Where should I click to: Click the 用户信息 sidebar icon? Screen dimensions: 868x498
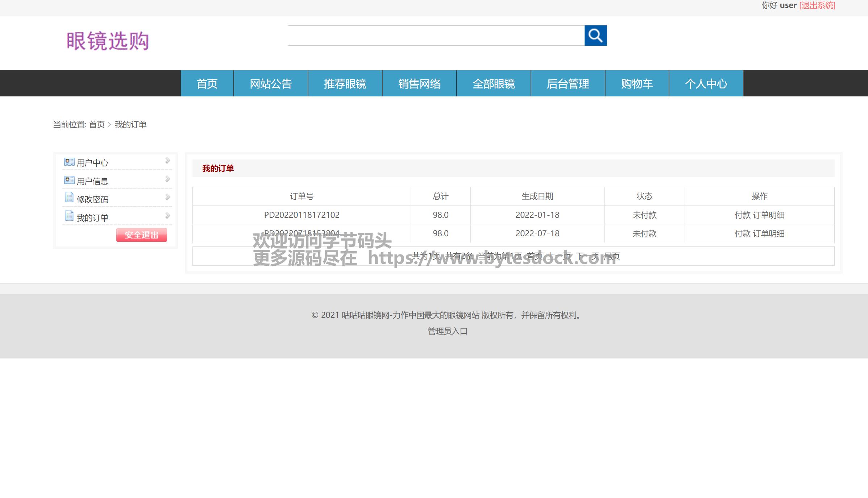69,180
